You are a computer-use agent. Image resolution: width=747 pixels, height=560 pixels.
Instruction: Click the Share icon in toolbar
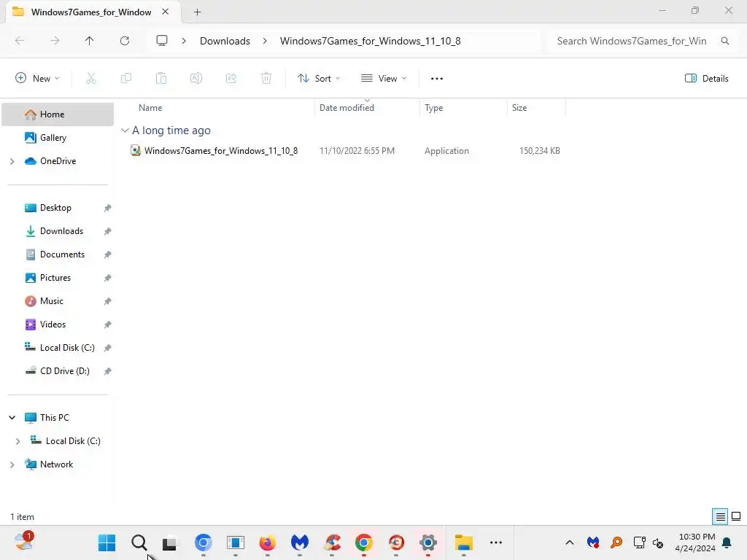point(231,79)
